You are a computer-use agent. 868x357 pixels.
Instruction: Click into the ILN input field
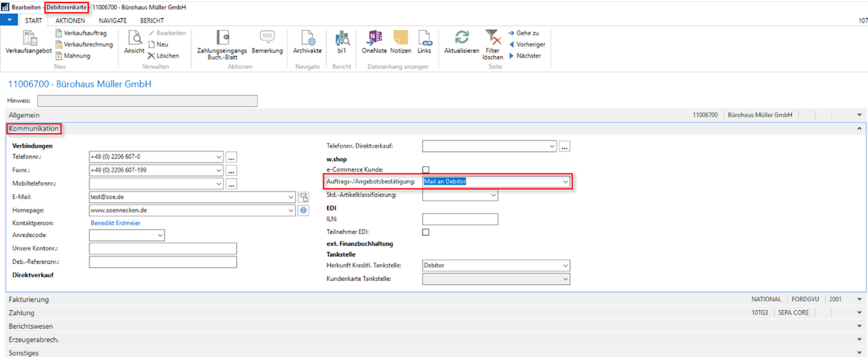pyautogui.click(x=460, y=219)
